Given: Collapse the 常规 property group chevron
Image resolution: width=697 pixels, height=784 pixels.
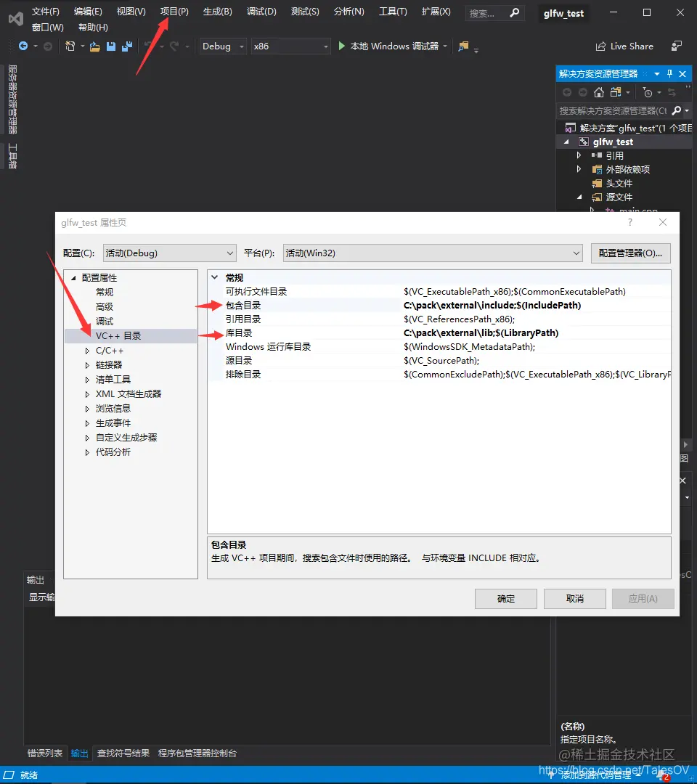Looking at the screenshot, I should (x=215, y=277).
